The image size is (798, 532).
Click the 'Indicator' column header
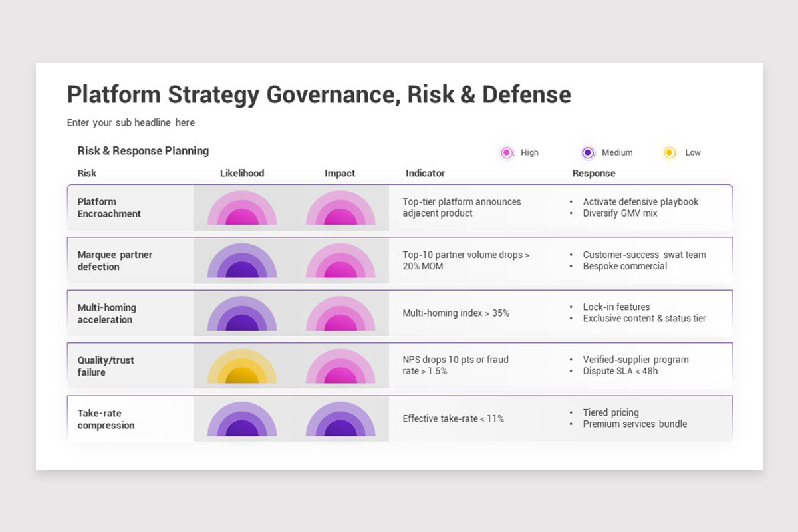click(x=426, y=173)
